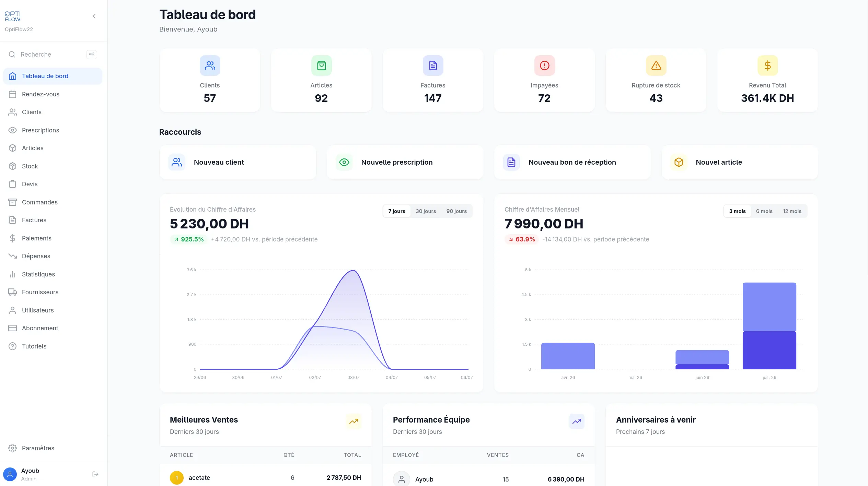Click the avr. 26 bar in monthly chart
Image resolution: width=868 pixels, height=486 pixels.
pos(568,356)
